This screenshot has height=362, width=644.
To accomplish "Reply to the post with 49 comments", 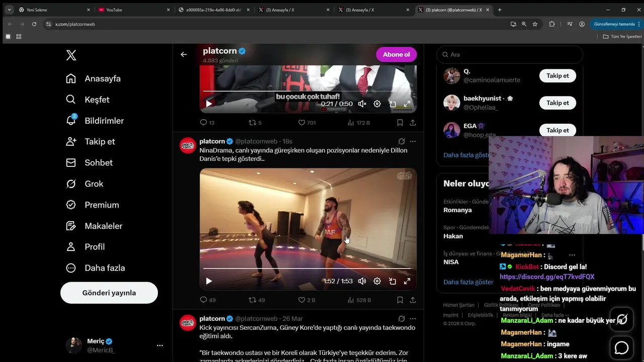I will 208,300.
